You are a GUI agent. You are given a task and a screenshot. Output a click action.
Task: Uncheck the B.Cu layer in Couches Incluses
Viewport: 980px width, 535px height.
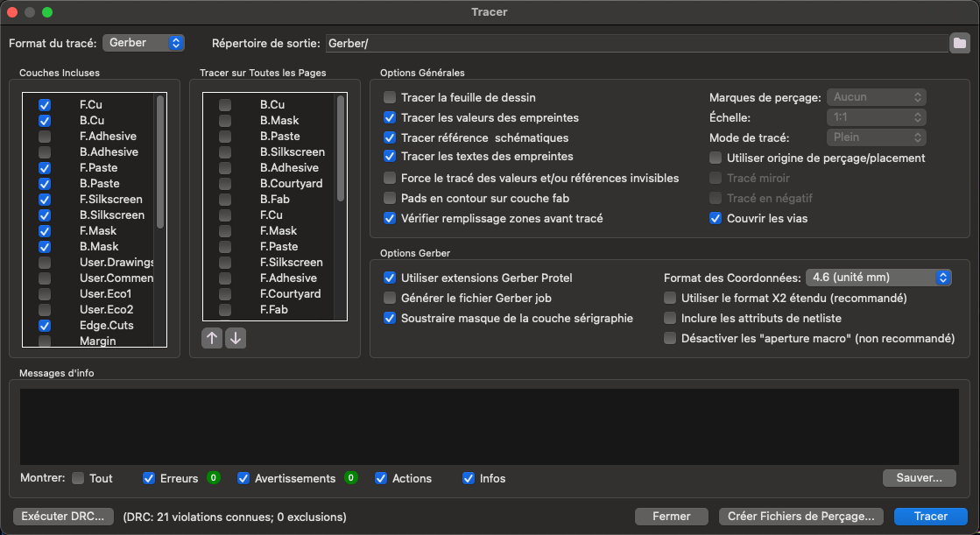pos(45,121)
